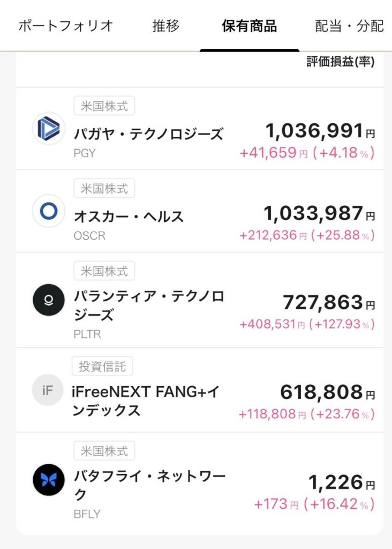Tap the Oscar Health circle logo
The width and height of the screenshot is (392, 549).
49,211
